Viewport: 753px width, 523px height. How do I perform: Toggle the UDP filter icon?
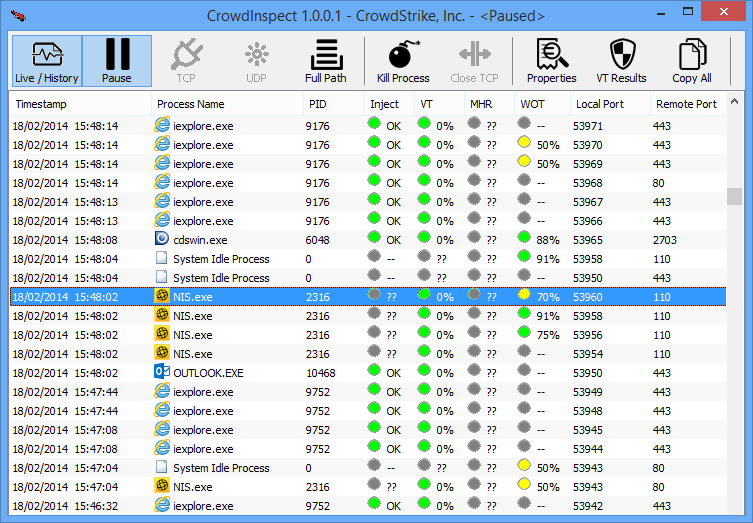tap(256, 61)
